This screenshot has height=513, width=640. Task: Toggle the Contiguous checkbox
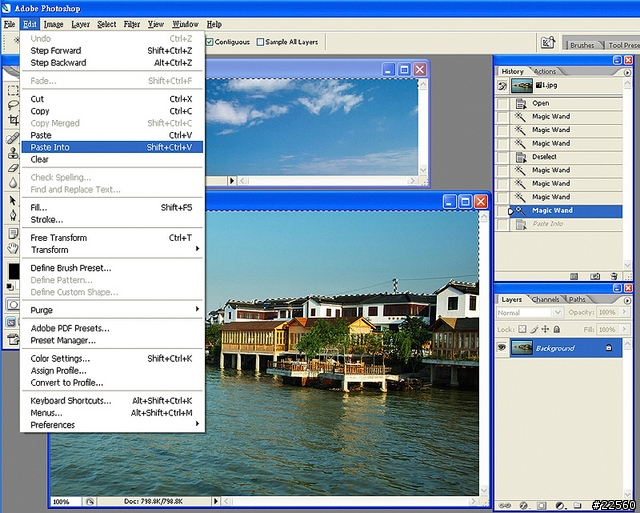point(210,42)
